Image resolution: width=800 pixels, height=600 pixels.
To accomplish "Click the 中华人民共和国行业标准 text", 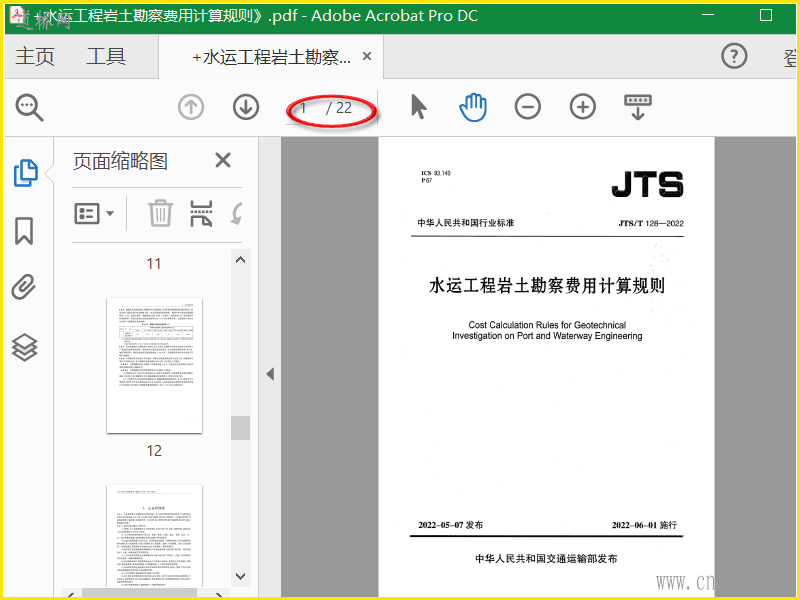I will tap(466, 223).
